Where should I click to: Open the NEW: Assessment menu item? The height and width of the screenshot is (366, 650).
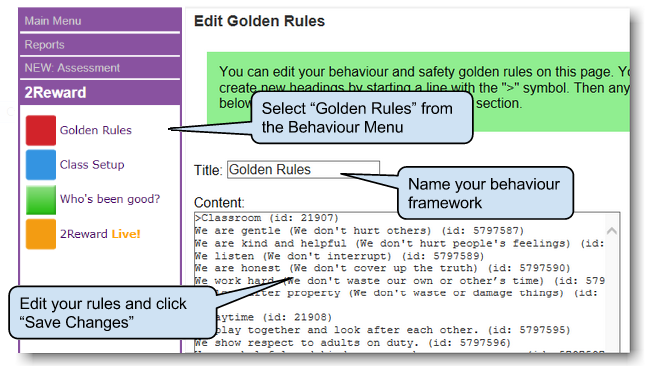pos(99,68)
